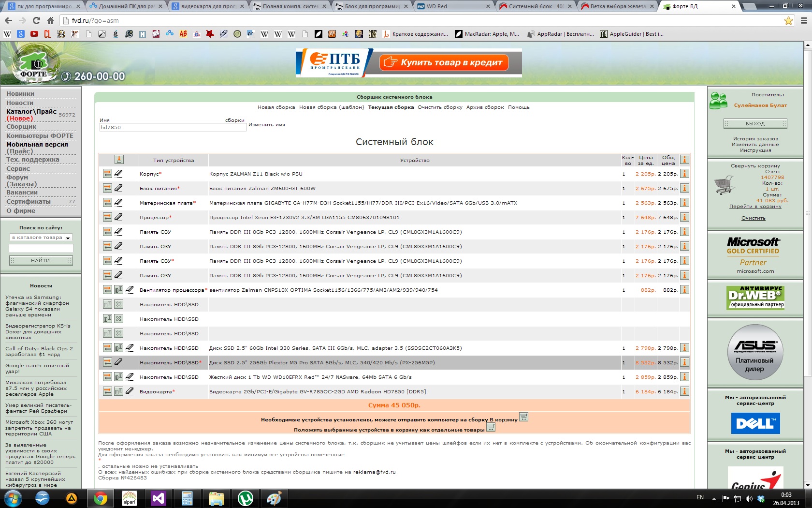Image resolution: width=812 pixels, height=508 pixels.
Task: Click the info icon in the table header
Action: [684, 160]
